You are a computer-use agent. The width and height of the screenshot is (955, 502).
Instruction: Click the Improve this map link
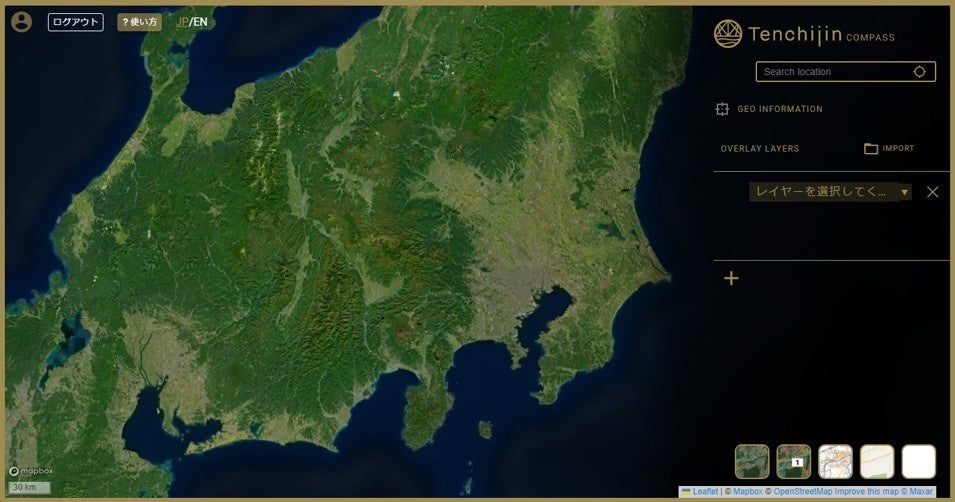pyautogui.click(x=867, y=491)
